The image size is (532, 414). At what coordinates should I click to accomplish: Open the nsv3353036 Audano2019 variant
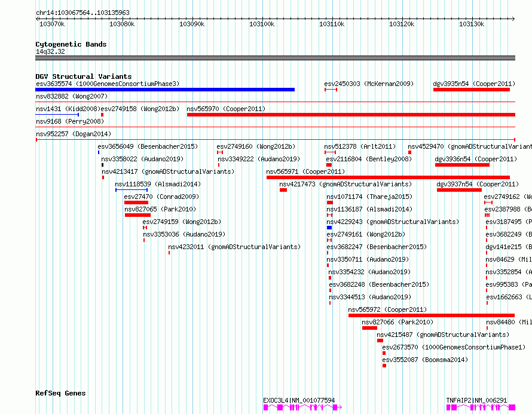tap(184, 234)
